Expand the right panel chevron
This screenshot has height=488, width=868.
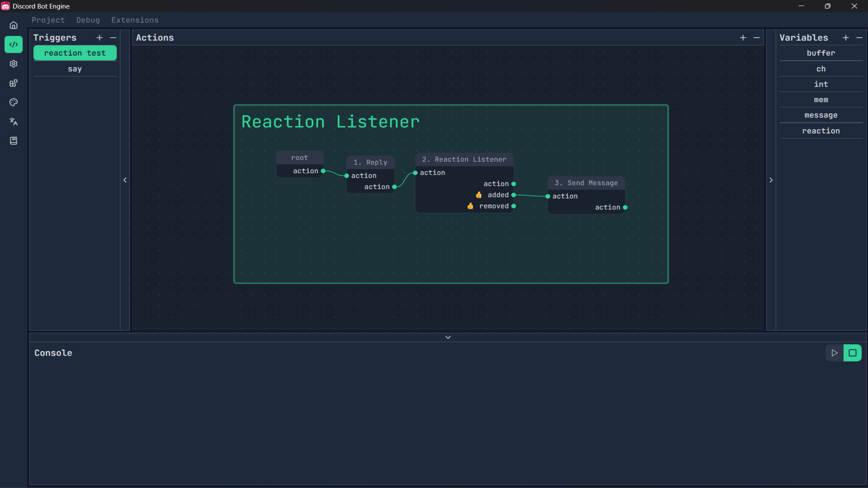coord(771,180)
